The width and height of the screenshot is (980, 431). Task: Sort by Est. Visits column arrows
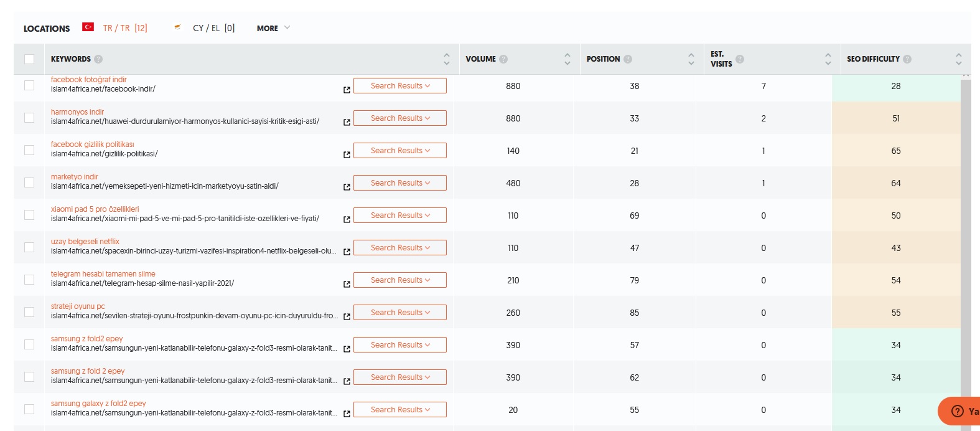[828, 59]
